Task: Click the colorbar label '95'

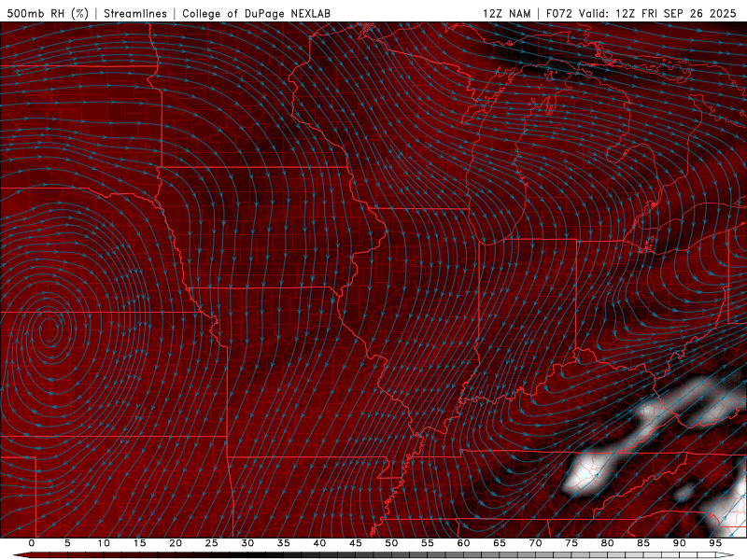Action: pos(715,543)
